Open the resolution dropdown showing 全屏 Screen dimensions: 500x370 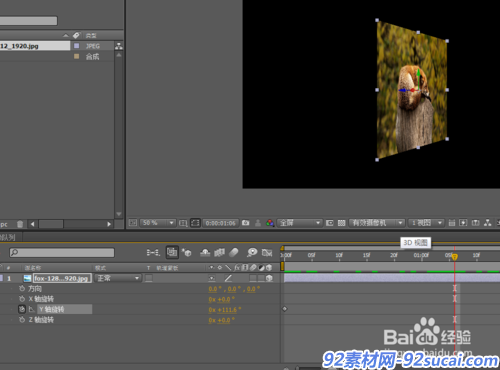click(x=299, y=223)
